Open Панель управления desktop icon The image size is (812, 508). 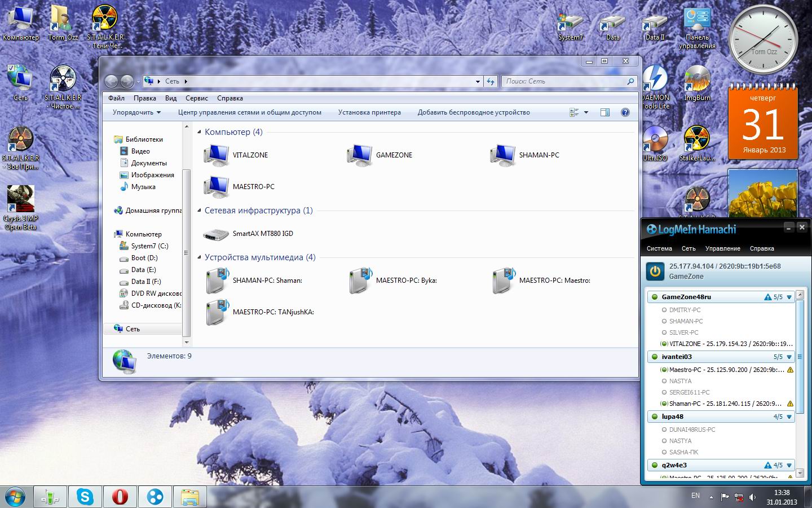point(697,28)
